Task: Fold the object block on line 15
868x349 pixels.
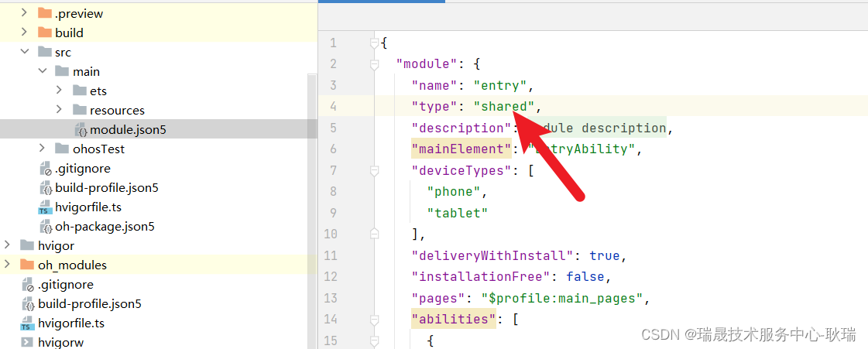Action: [x=375, y=340]
